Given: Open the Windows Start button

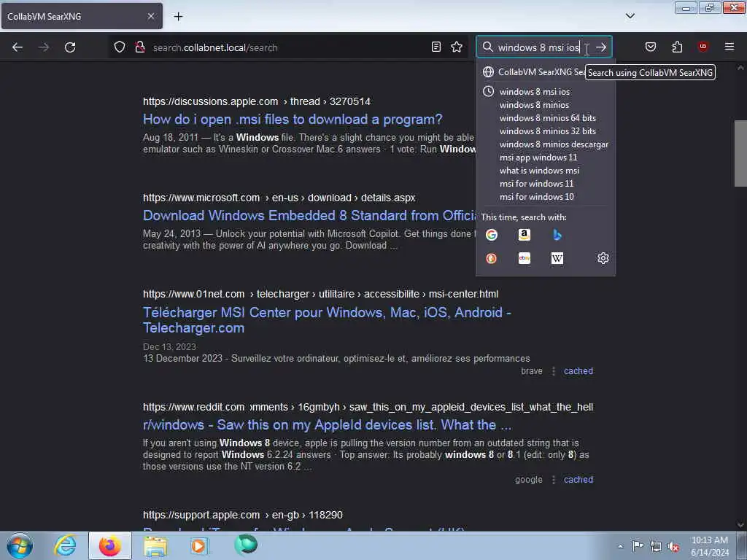Looking at the screenshot, I should point(20,545).
